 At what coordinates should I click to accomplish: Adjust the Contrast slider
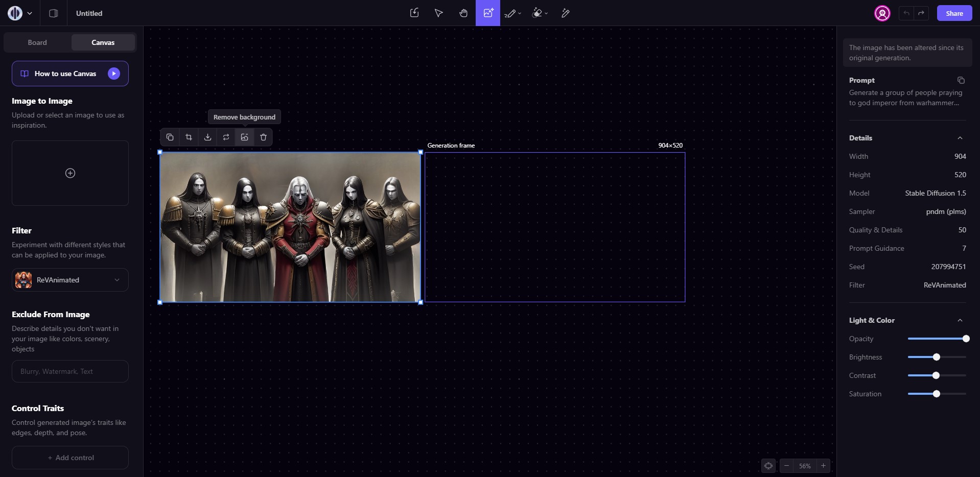[937, 375]
